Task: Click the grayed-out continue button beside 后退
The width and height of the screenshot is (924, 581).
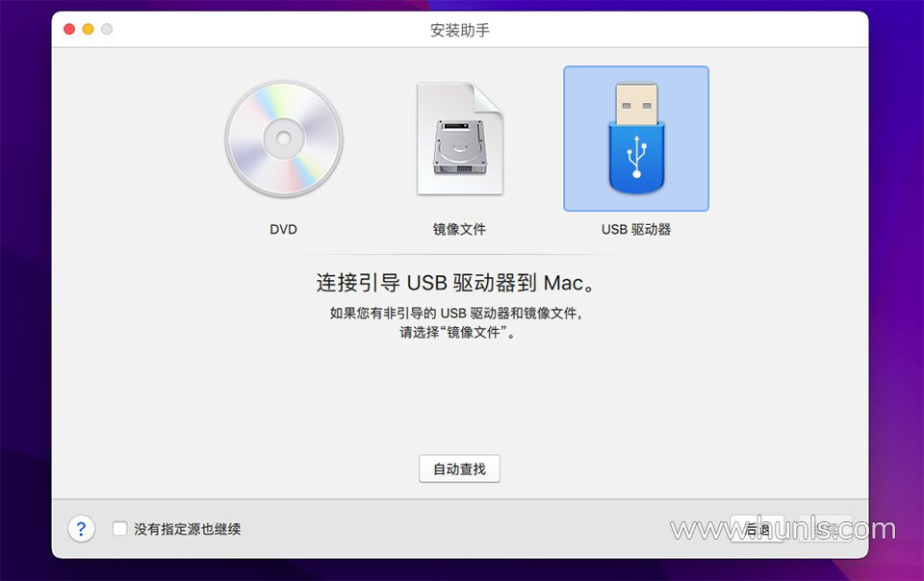Action: tap(826, 529)
